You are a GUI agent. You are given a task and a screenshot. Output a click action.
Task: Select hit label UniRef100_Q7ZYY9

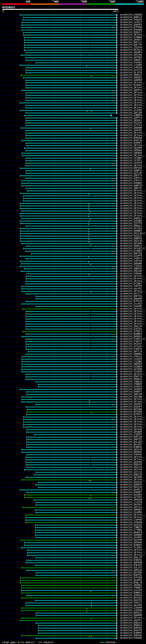click(x=131, y=70)
